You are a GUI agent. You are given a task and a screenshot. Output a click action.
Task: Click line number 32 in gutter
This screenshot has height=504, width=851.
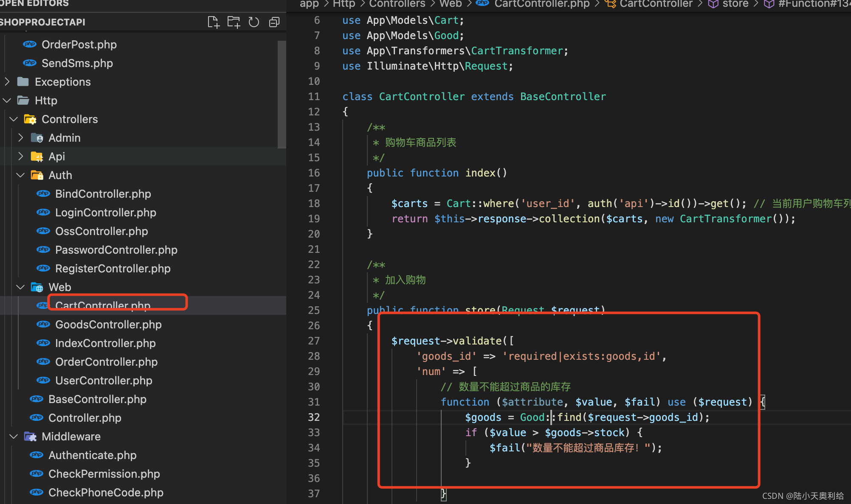(314, 417)
